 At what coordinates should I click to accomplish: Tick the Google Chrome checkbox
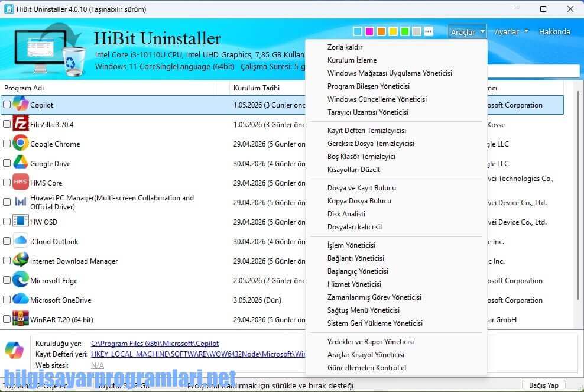tap(7, 144)
